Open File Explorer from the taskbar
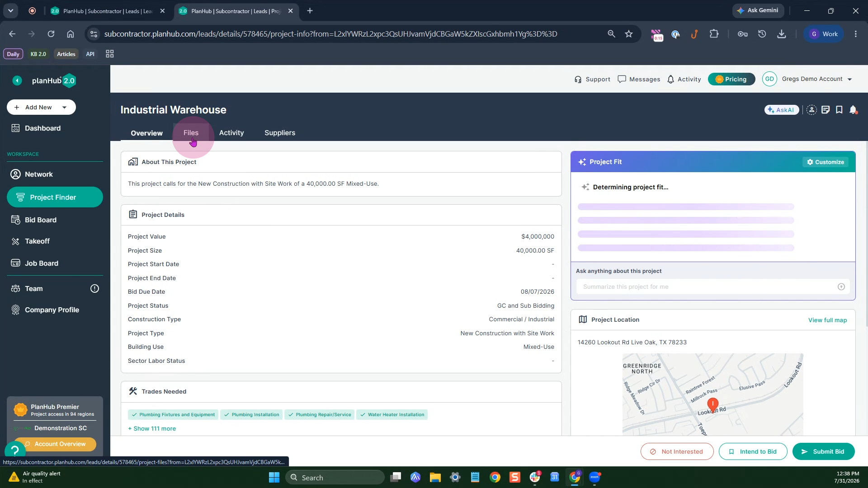 point(435,478)
